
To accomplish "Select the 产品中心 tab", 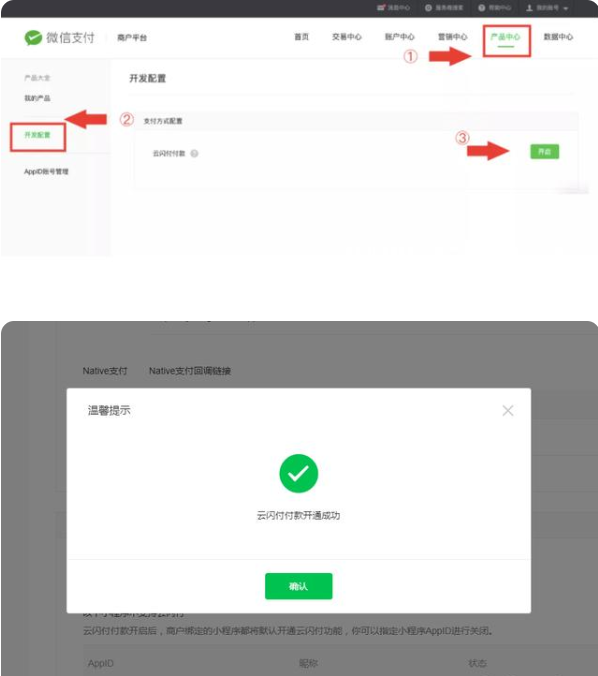I will tap(506, 37).
